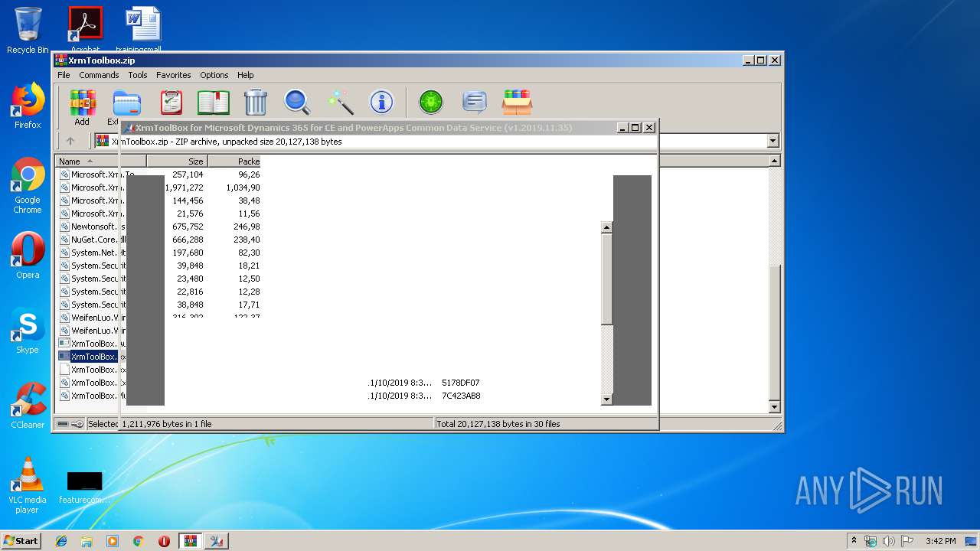This screenshot has width=980, height=551.
Task: Click the Test archive clipboard icon
Action: point(171,103)
